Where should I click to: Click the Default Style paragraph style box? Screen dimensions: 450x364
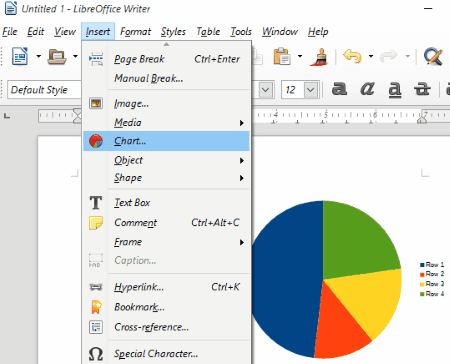pos(44,90)
